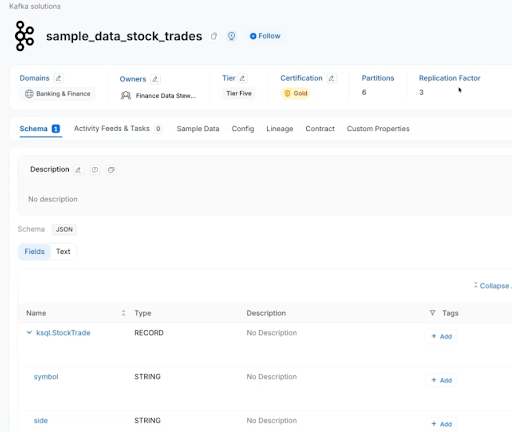This screenshot has width=512, height=432.
Task: Open the Banking & Finance domain
Action: point(57,94)
